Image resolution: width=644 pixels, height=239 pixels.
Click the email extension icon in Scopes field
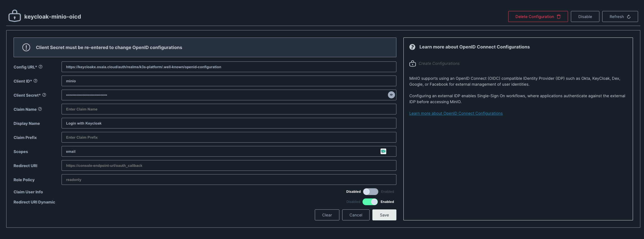pos(383,151)
